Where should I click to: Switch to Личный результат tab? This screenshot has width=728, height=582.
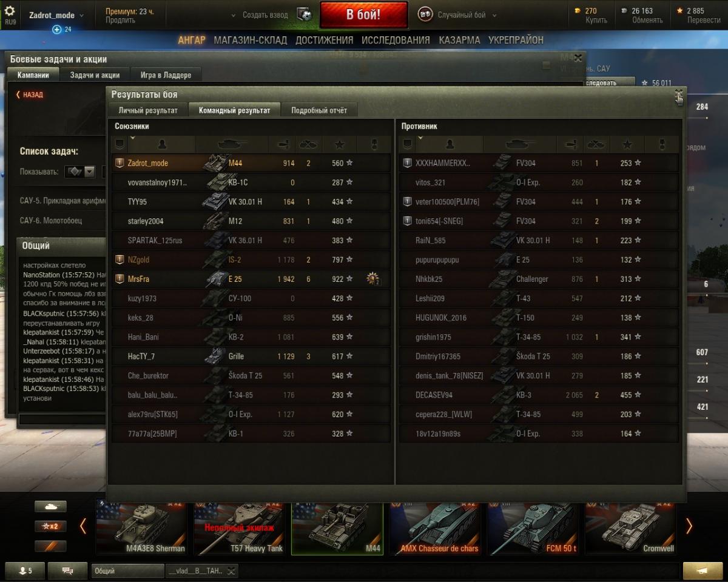coord(148,110)
